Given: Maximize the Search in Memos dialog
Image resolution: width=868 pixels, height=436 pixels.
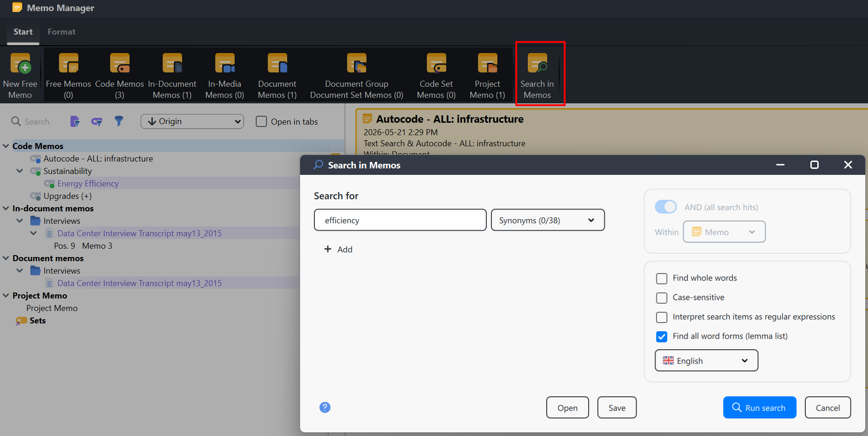Looking at the screenshot, I should (815, 165).
